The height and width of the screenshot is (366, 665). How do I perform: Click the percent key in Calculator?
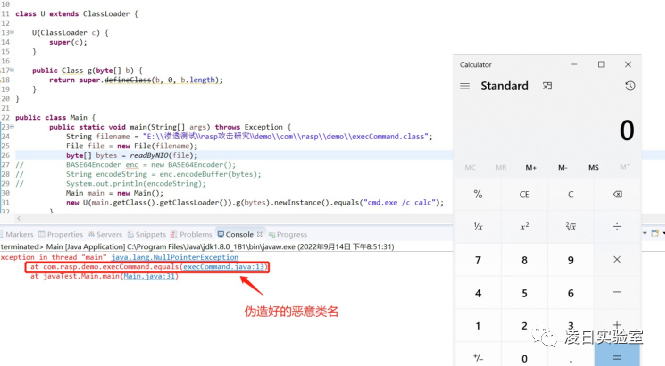[x=478, y=194]
